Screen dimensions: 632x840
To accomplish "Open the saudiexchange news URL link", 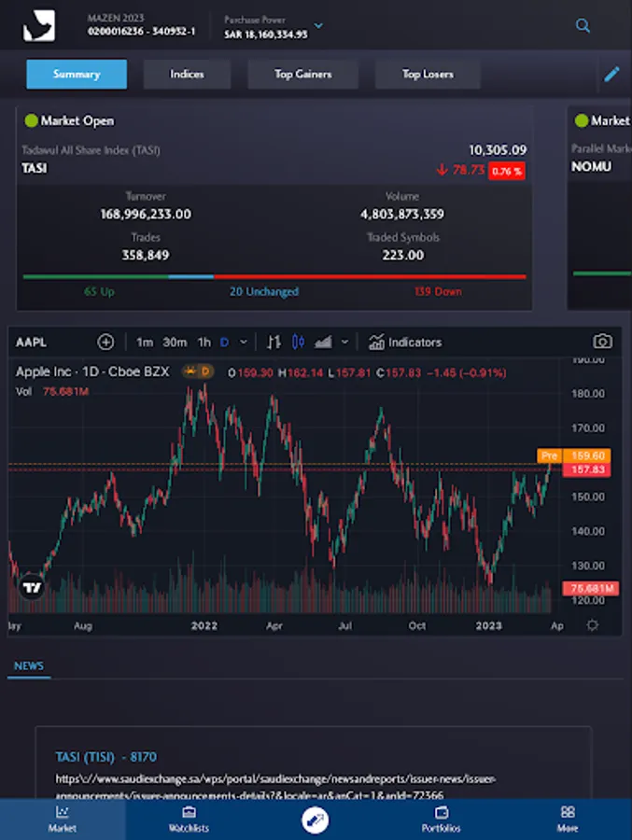I will (275, 787).
